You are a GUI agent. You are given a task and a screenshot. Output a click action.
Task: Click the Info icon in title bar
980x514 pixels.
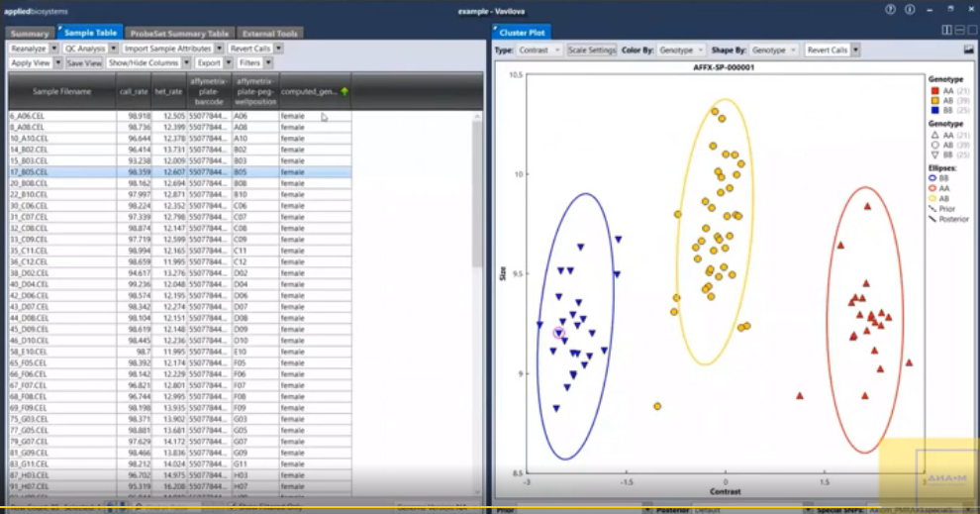tap(909, 9)
